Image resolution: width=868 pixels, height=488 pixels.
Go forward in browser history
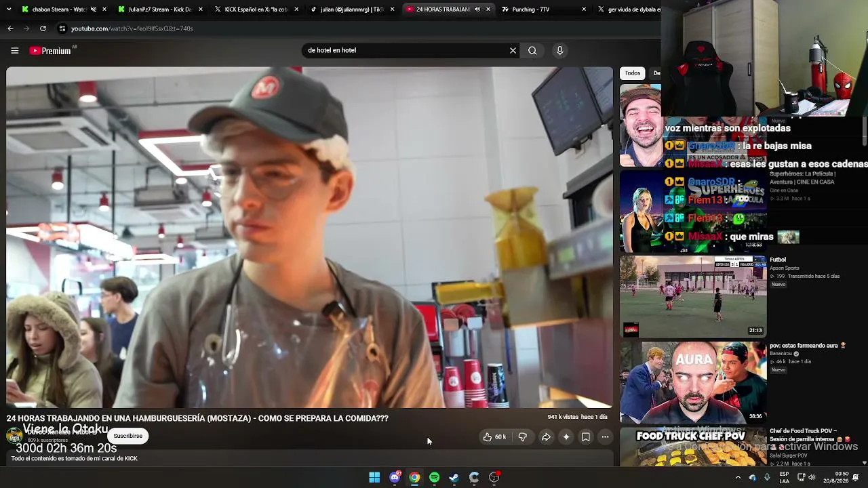[26, 28]
